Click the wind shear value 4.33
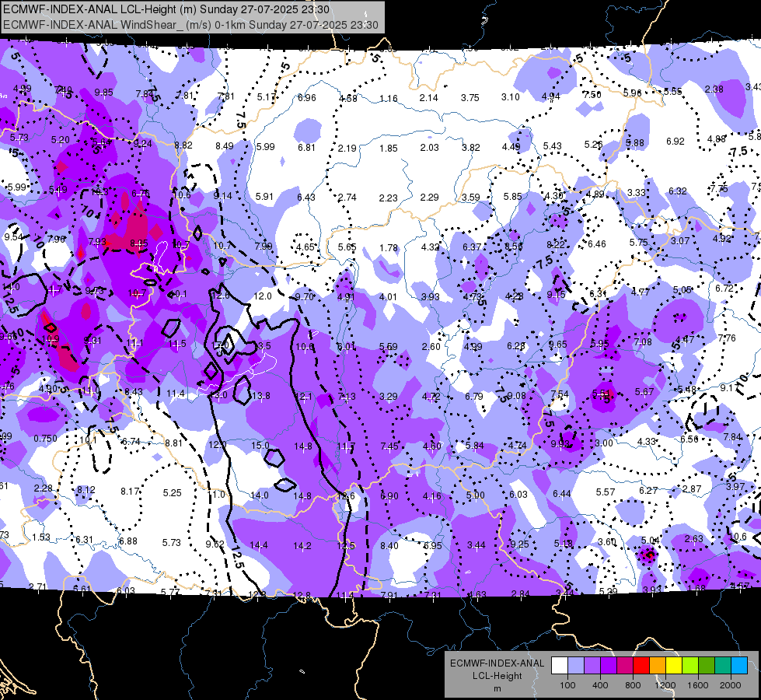 click(647, 441)
